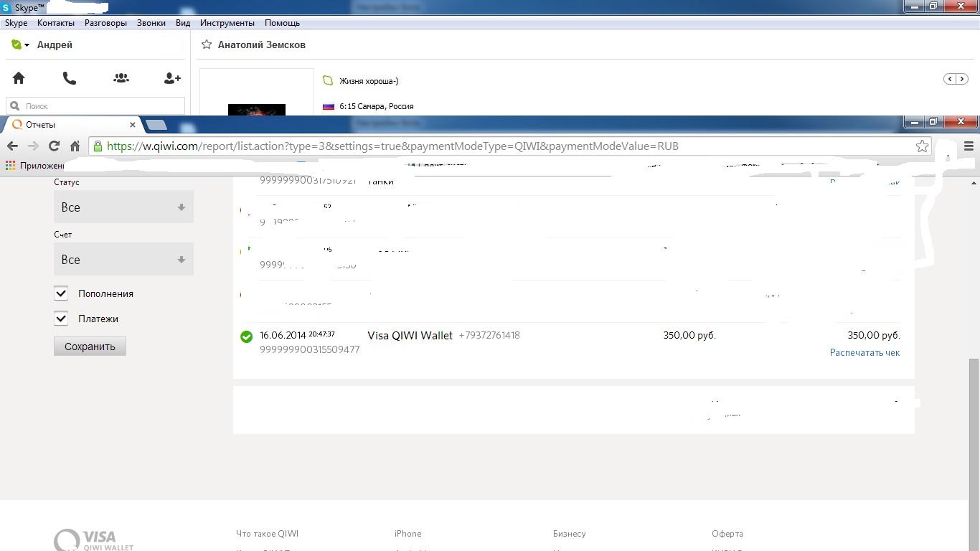Toggle the Платежи checkbox
980x551 pixels.
[61, 319]
